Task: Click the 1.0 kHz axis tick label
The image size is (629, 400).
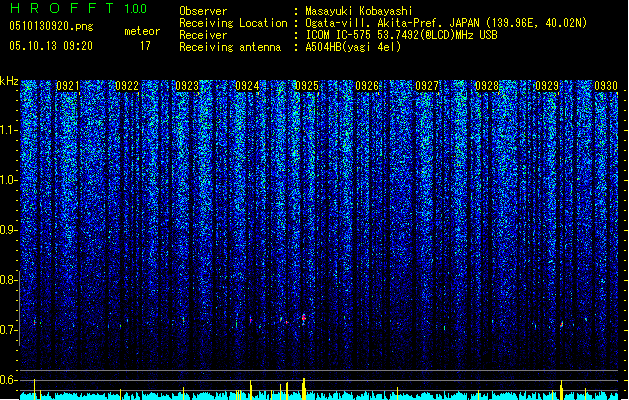Action: pyautogui.click(x=8, y=180)
